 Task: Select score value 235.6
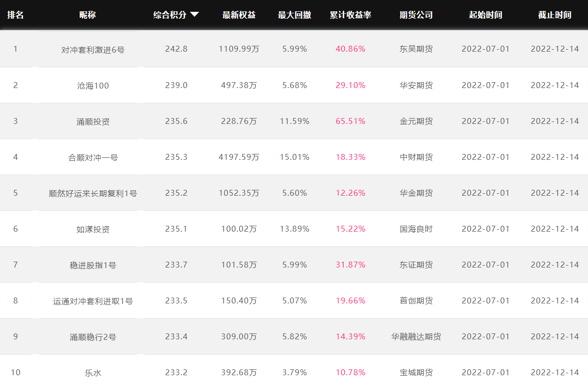pos(176,121)
